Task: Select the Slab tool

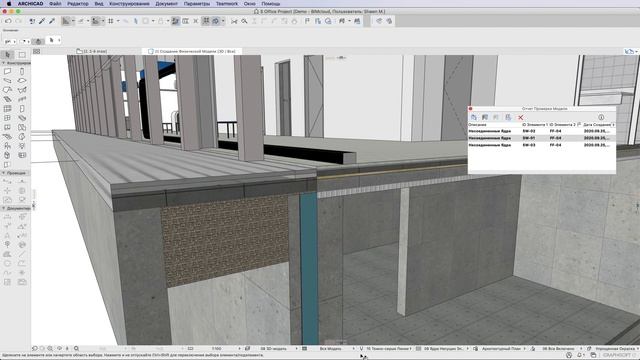Action: [22, 81]
